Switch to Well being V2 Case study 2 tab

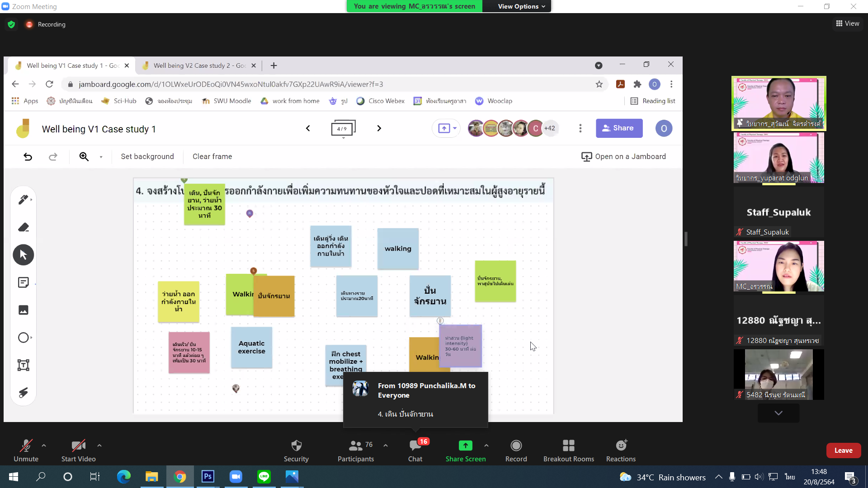click(199, 66)
